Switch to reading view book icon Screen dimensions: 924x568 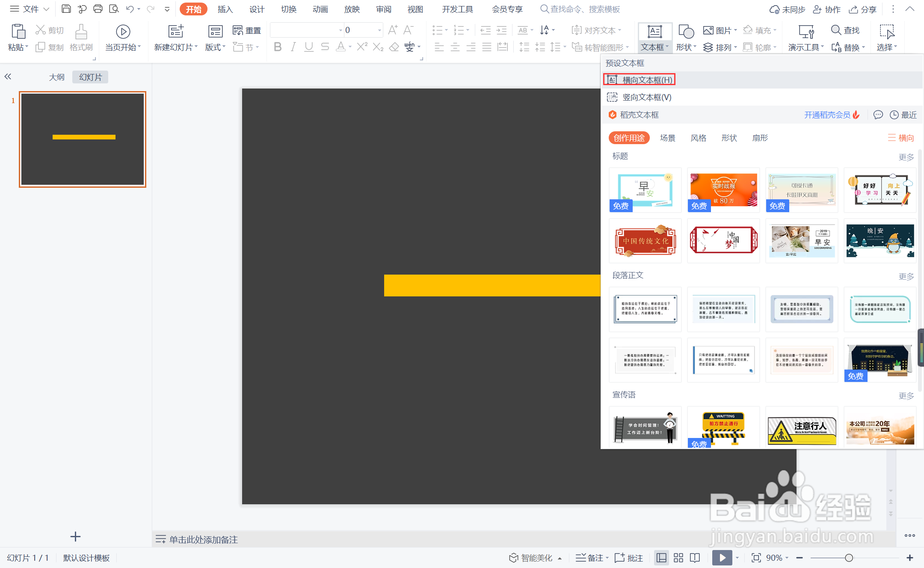pos(695,558)
